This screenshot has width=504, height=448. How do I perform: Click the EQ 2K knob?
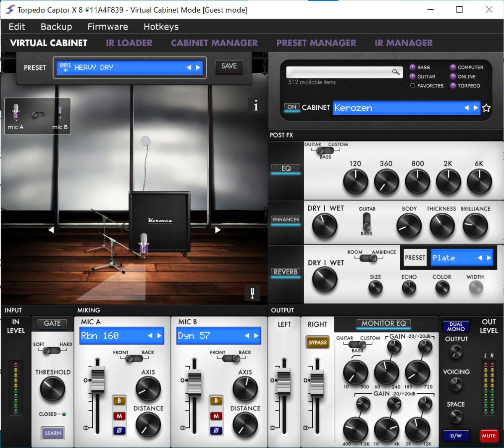[449, 182]
